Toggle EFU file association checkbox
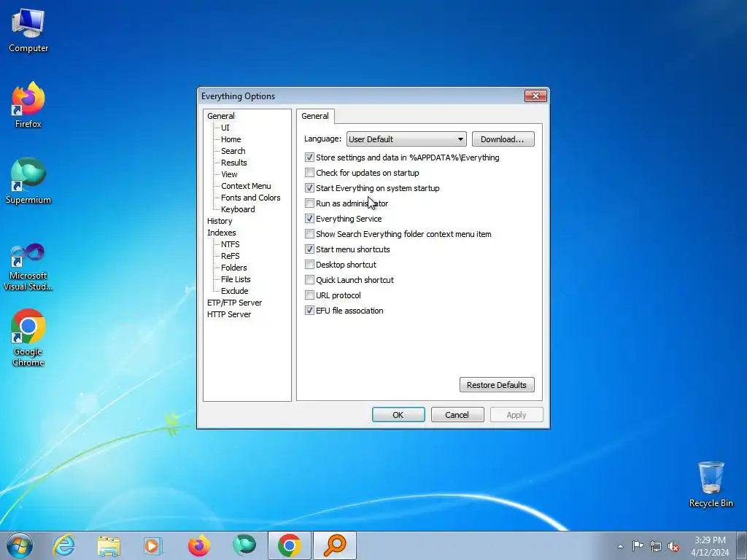This screenshot has height=560, width=747. tap(309, 311)
